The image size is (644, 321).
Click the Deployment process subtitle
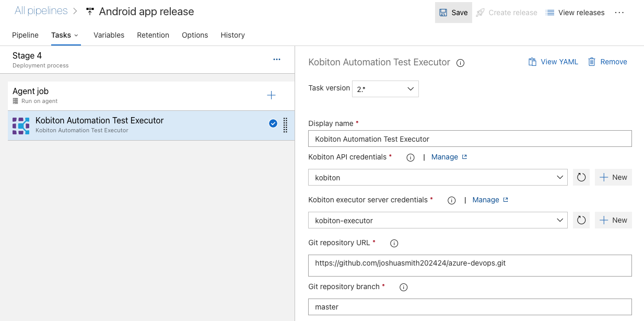41,65
